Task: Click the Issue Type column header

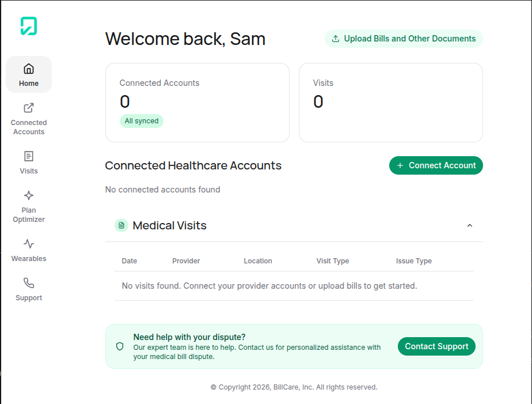Action: tap(414, 261)
